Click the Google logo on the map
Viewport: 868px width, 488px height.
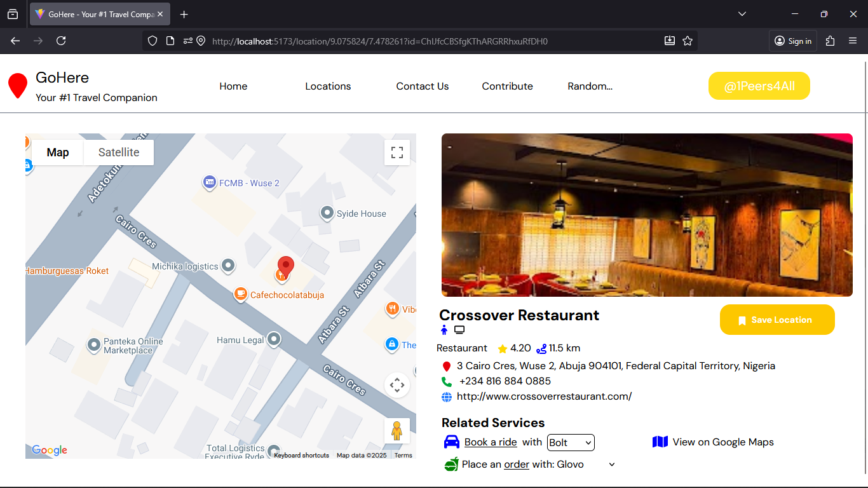50,451
